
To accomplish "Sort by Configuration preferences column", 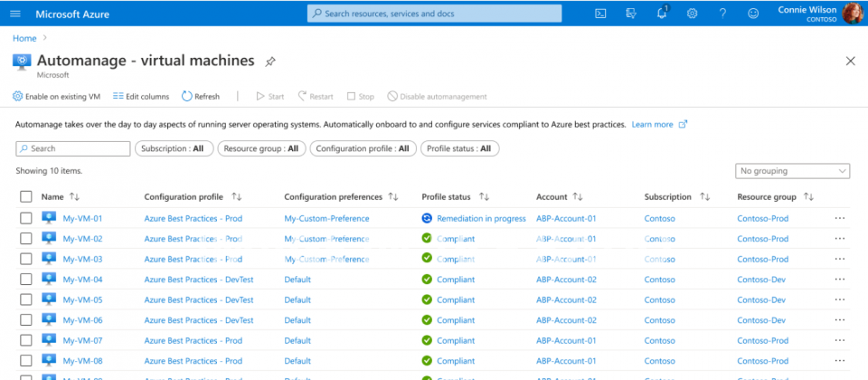I will point(341,196).
